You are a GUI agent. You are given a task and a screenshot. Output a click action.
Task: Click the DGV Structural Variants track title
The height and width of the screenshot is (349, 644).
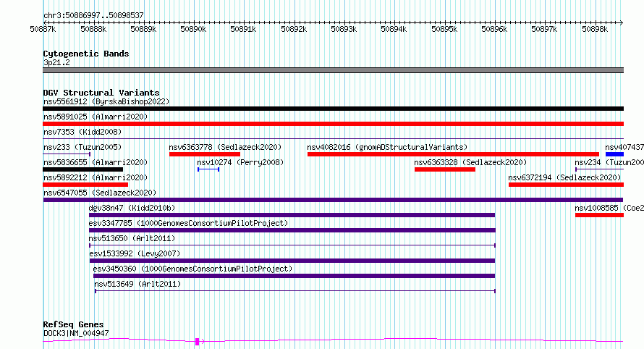tap(101, 93)
